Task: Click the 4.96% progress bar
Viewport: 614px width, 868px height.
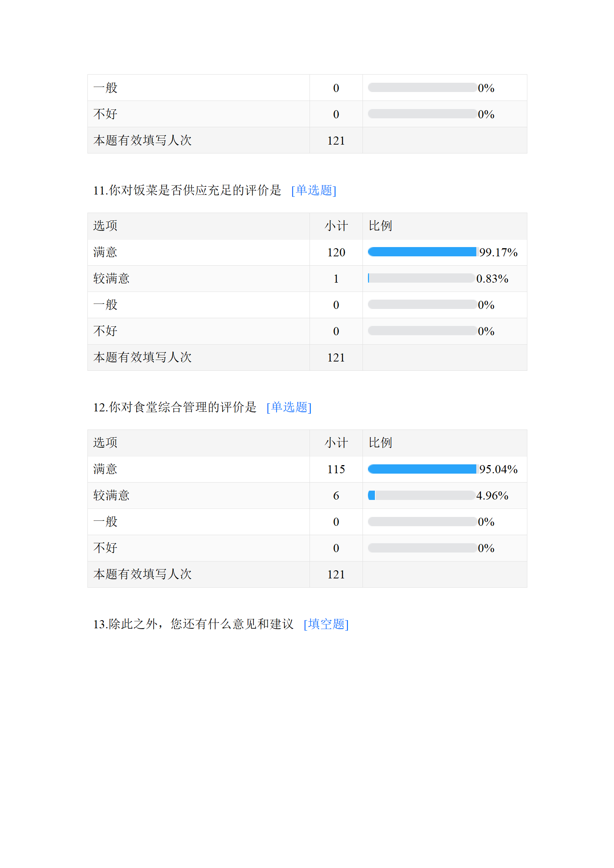Action: click(x=421, y=495)
